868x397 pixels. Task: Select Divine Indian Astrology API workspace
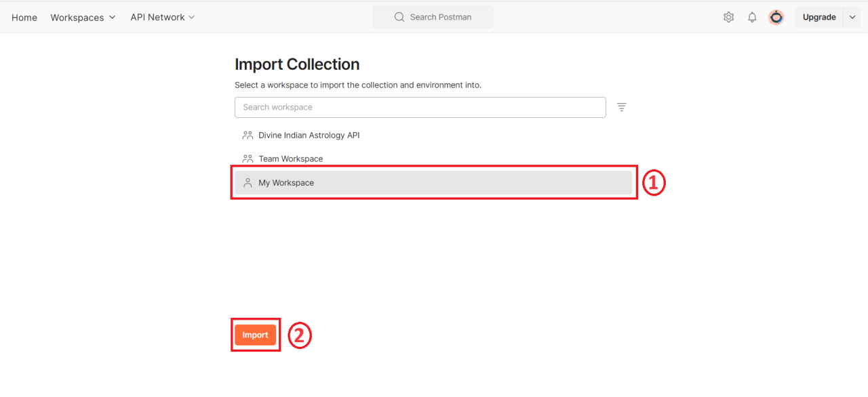(x=433, y=135)
